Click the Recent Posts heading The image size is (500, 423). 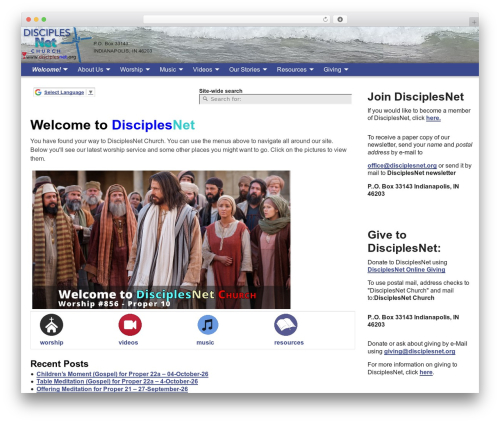coord(59,364)
